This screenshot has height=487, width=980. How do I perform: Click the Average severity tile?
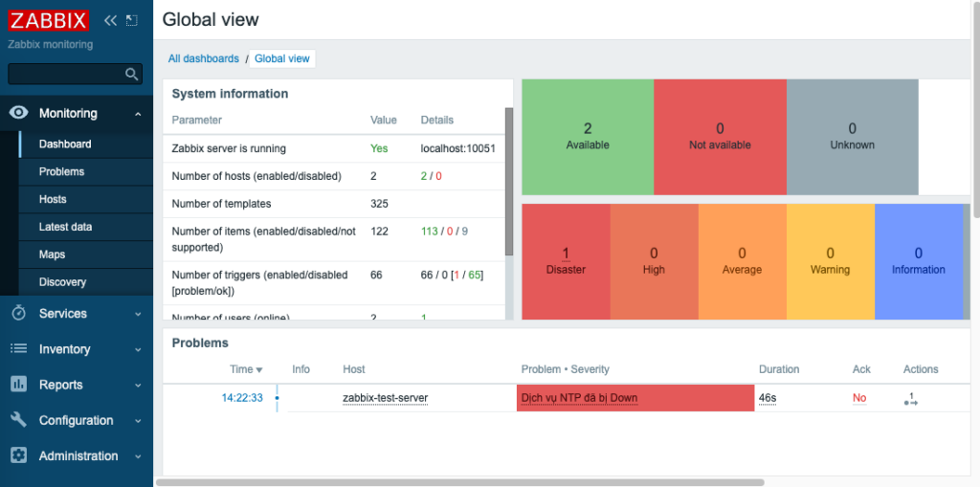[742, 261]
